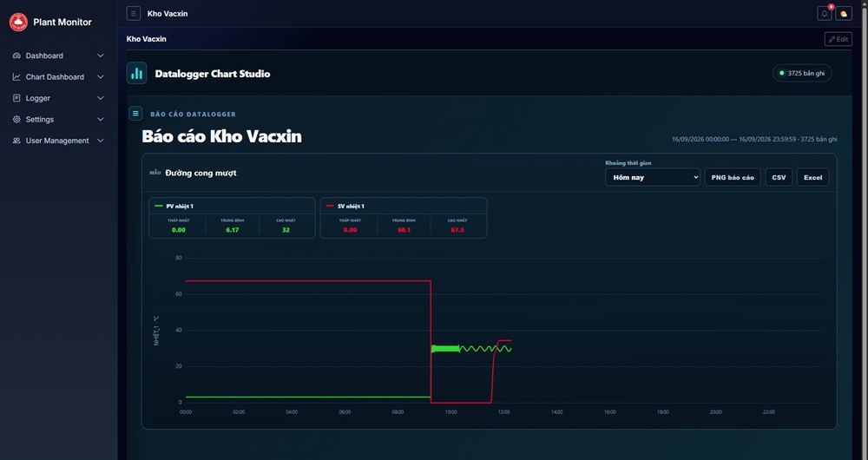Click the SV nhiệt 1 highest value 67.5
Image resolution: width=868 pixels, height=460 pixels.
tap(457, 230)
